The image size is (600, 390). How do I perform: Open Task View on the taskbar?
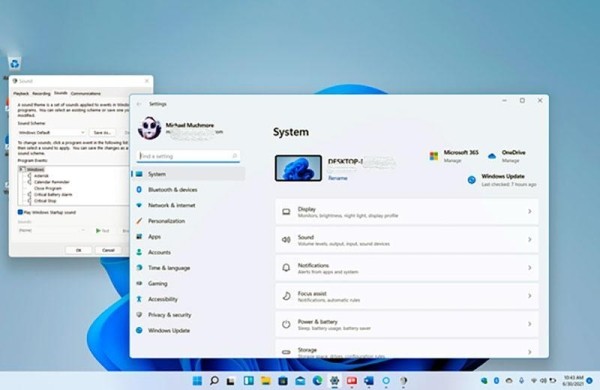coord(231,381)
